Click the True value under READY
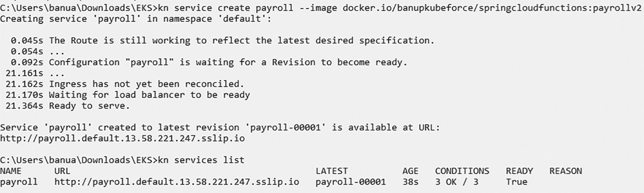 click(516, 182)
